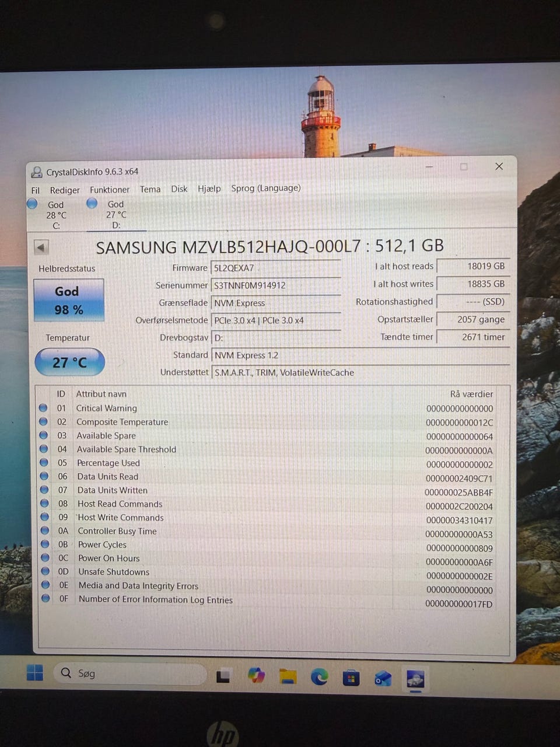Select the Unsafe Shutdowns attribute name
Screen dimensions: 560x747
point(114,572)
